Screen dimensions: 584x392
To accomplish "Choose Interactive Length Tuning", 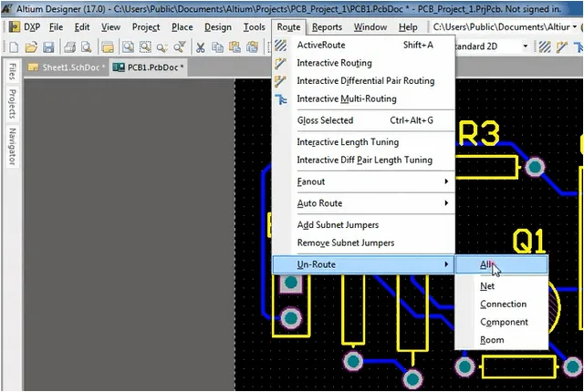I will tap(364, 141).
